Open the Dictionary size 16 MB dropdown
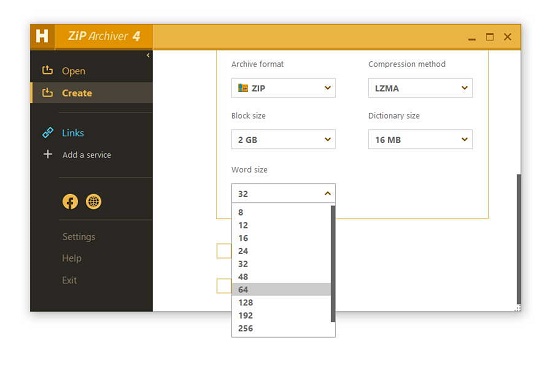This screenshot has height=370, width=550. [x=420, y=140]
